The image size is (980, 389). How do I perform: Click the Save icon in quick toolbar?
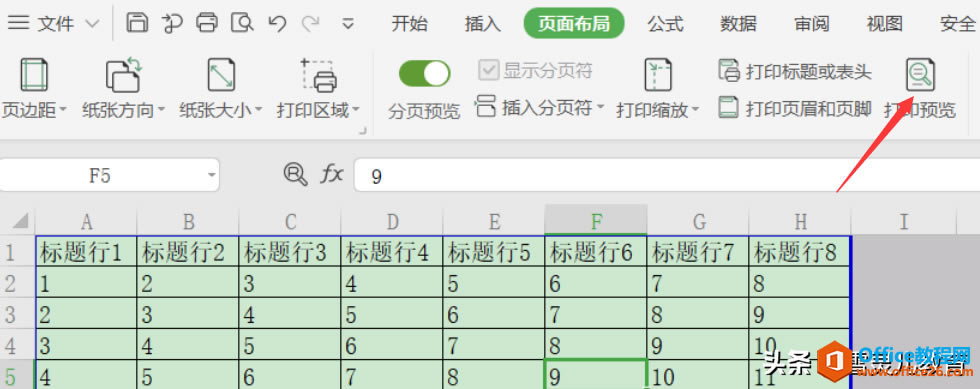pos(137,23)
